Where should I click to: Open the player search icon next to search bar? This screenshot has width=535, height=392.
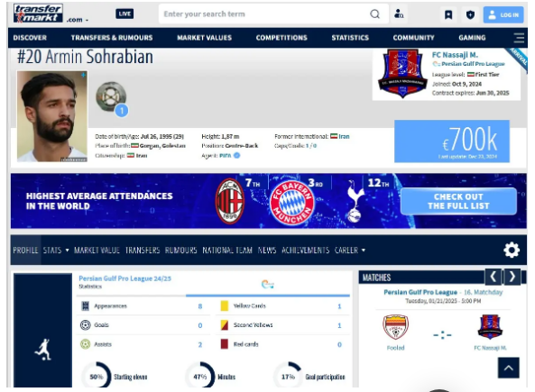(399, 14)
